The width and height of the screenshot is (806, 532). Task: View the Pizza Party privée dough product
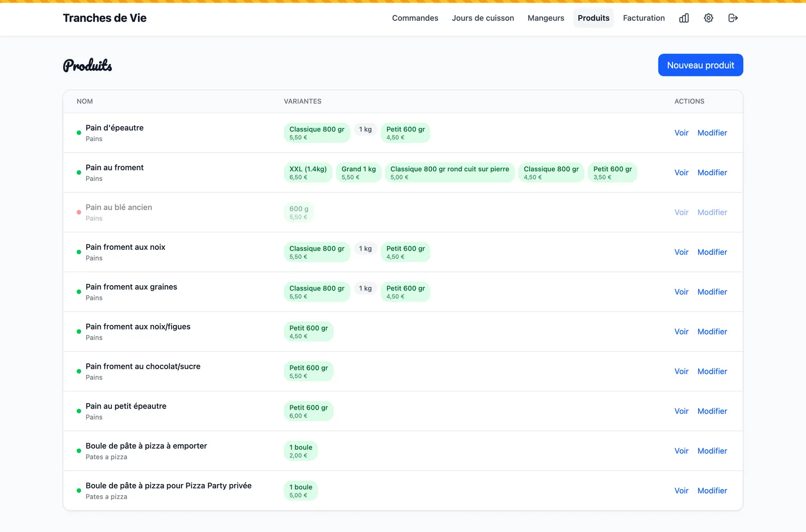[682, 491]
